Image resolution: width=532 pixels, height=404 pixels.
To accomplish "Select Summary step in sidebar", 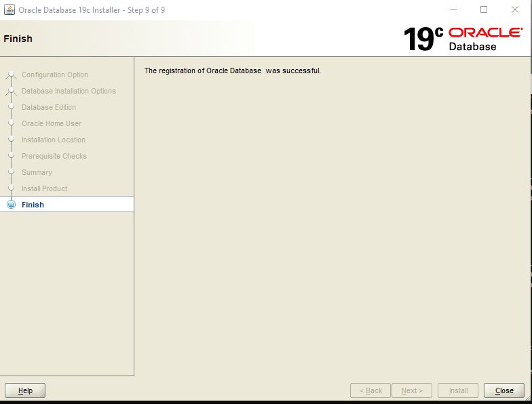I will (x=37, y=172).
